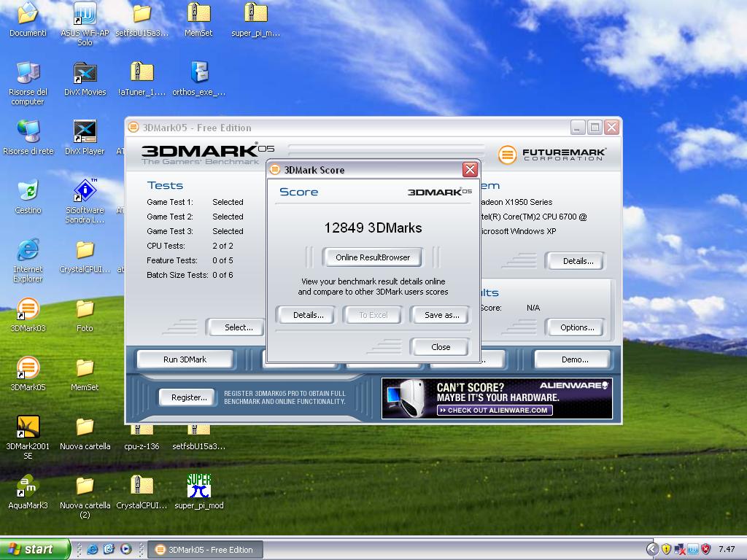Viewport: 747px width, 560px height.
Task: Close the 3DMark Score dialog with X
Action: [470, 170]
